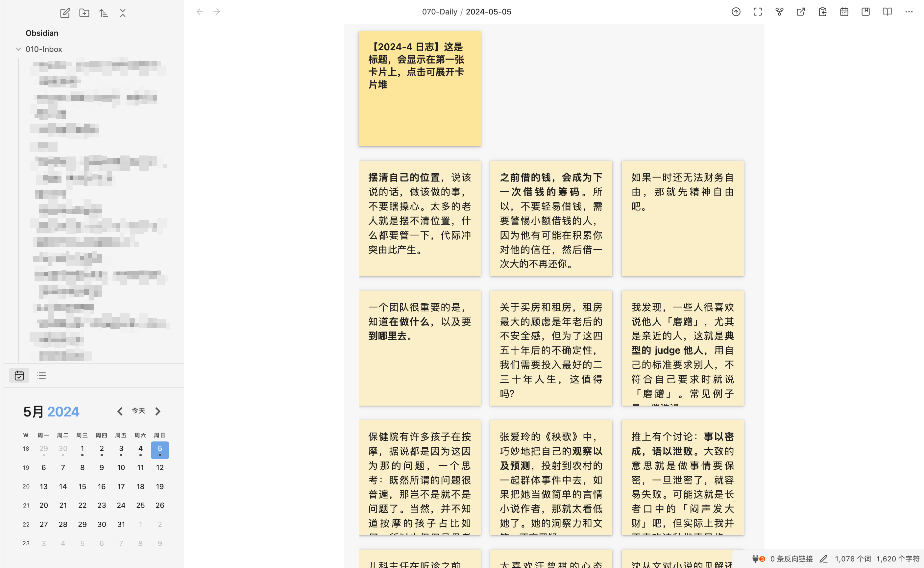Click the new note icon
This screenshot has width=924, height=568.
[65, 13]
